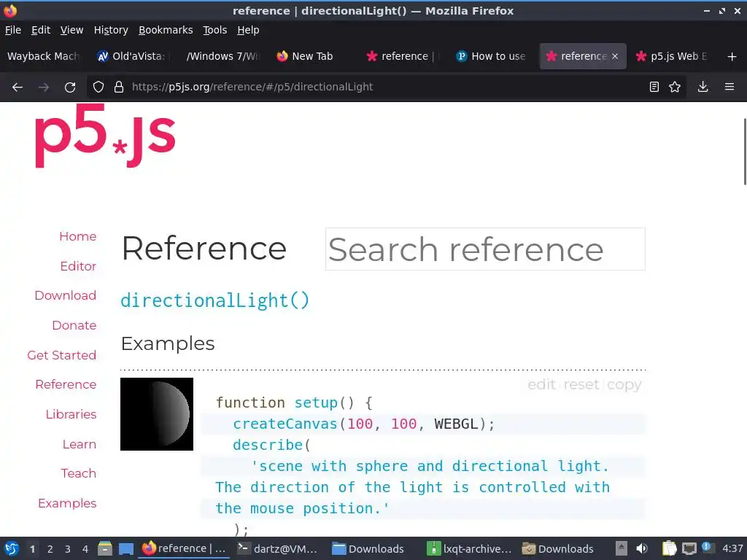Switch to the Wayback Machine tab
Image resolution: width=747 pixels, height=560 pixels.
click(43, 56)
